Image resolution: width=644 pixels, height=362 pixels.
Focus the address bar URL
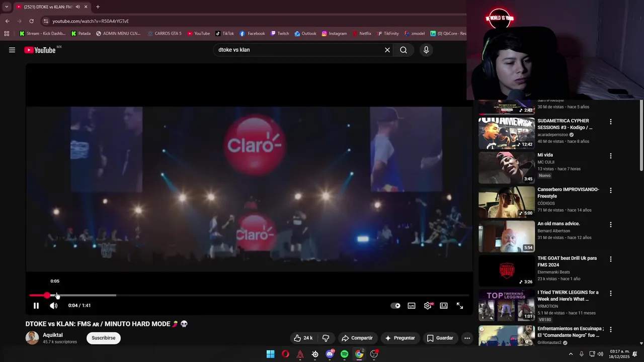(91, 21)
